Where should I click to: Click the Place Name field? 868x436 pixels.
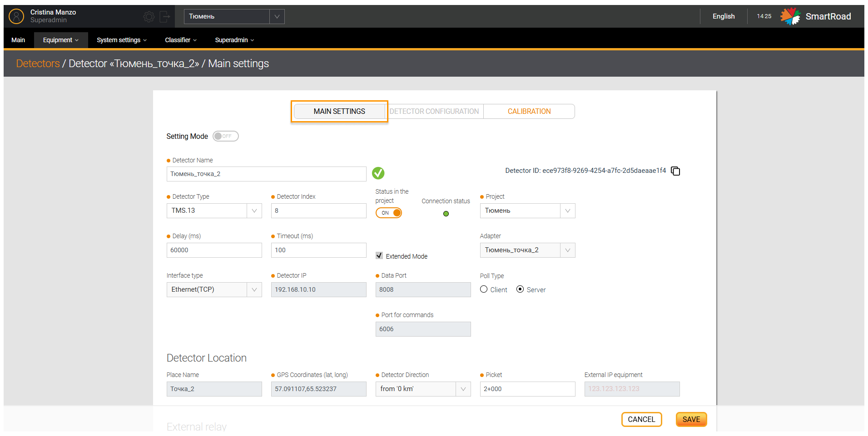click(214, 389)
